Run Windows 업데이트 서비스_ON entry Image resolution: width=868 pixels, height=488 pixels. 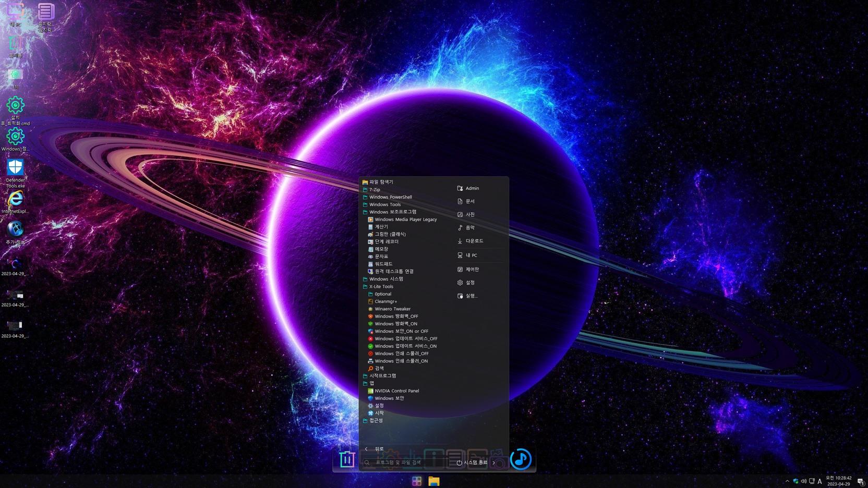(402, 346)
